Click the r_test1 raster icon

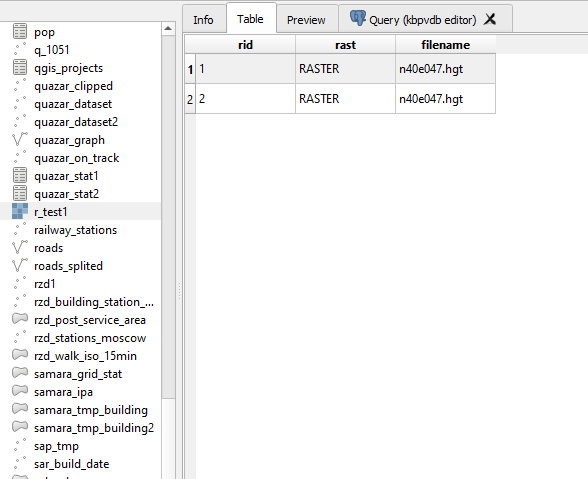point(20,211)
